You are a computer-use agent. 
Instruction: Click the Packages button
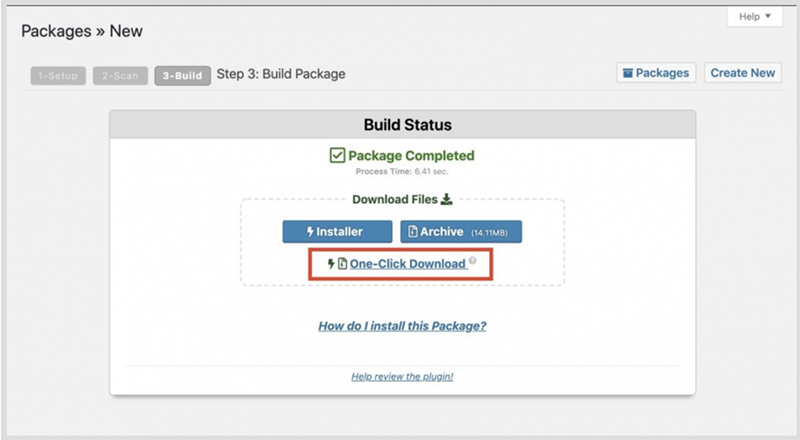pyautogui.click(x=656, y=73)
